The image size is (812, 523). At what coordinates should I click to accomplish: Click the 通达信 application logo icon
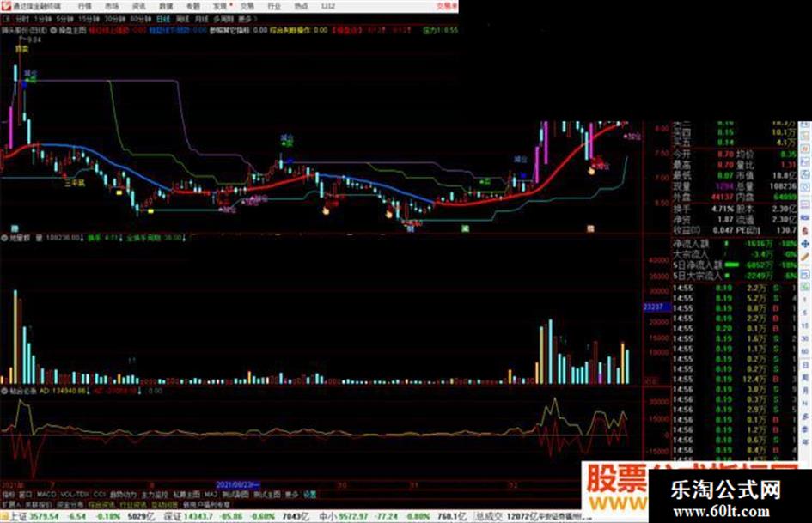click(x=6, y=6)
